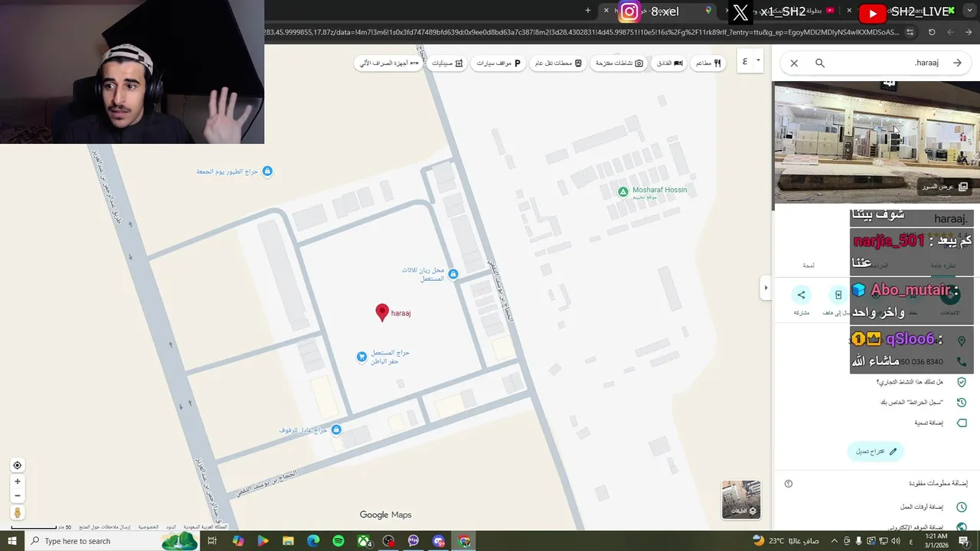Click هل تملك هذا النشاط التجاري link
980x551 pixels.
[910, 382]
